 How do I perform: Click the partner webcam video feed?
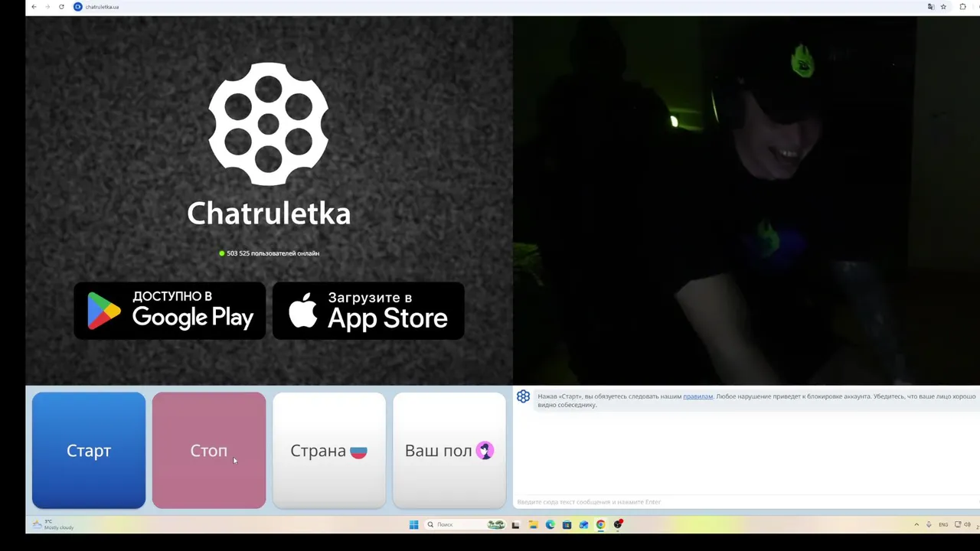[x=746, y=201]
